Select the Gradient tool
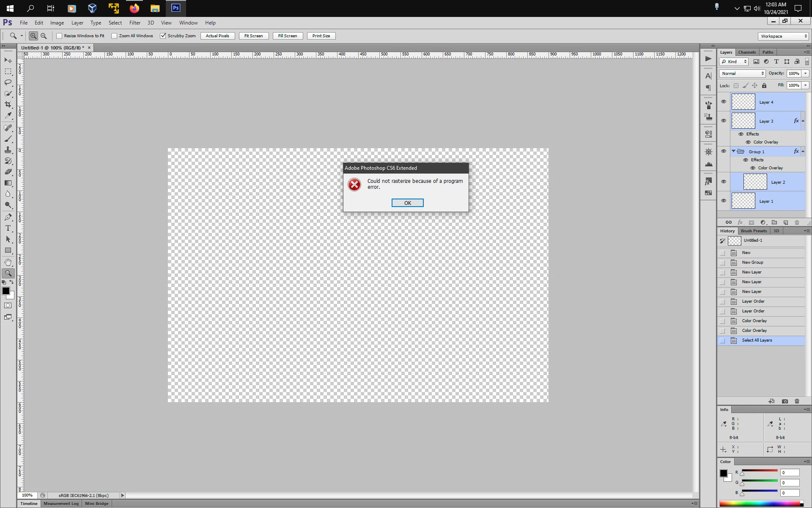Image resolution: width=812 pixels, height=508 pixels. (8, 183)
